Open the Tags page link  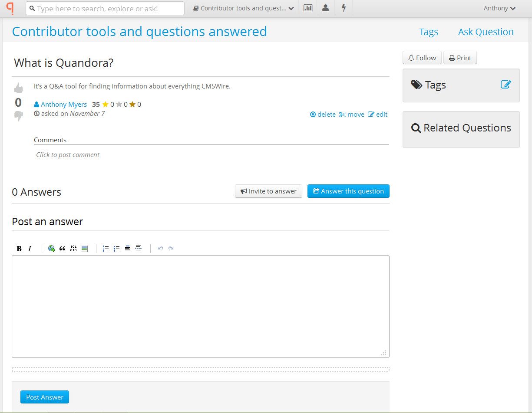(x=428, y=32)
